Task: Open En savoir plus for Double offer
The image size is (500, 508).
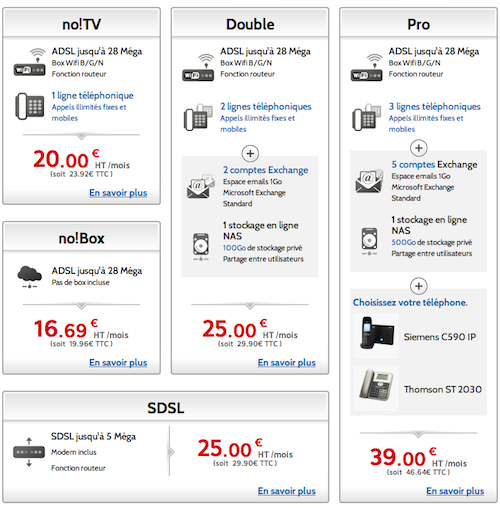Action: pos(287,363)
